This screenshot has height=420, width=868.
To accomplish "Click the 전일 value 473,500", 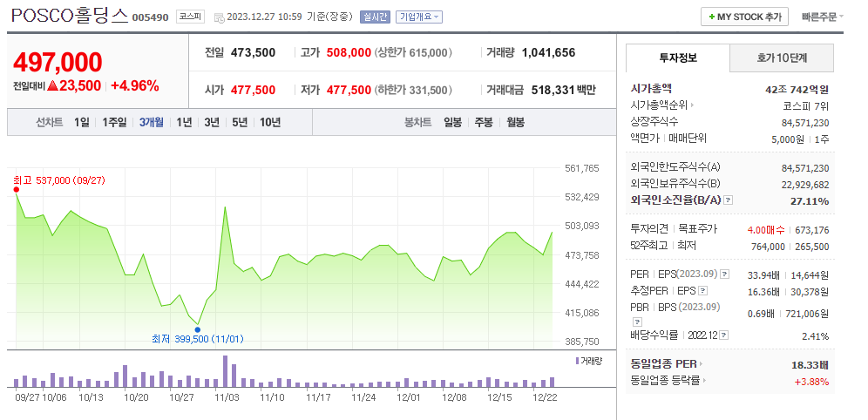I will tap(253, 53).
